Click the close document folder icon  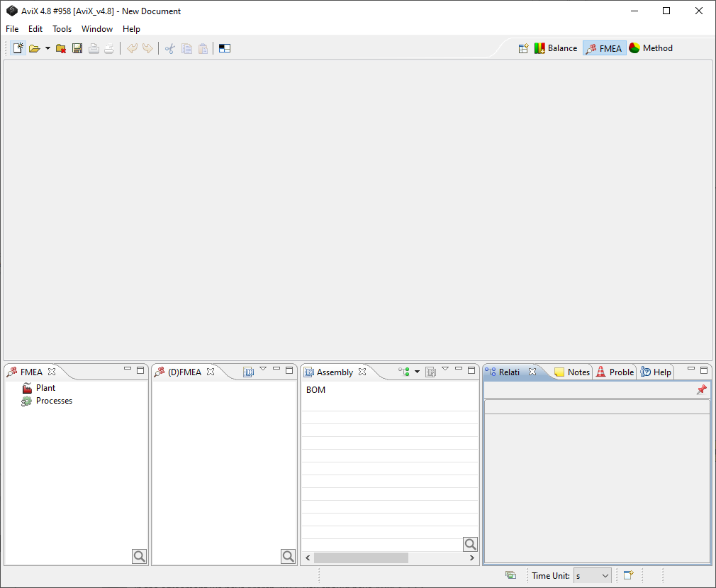(61, 48)
